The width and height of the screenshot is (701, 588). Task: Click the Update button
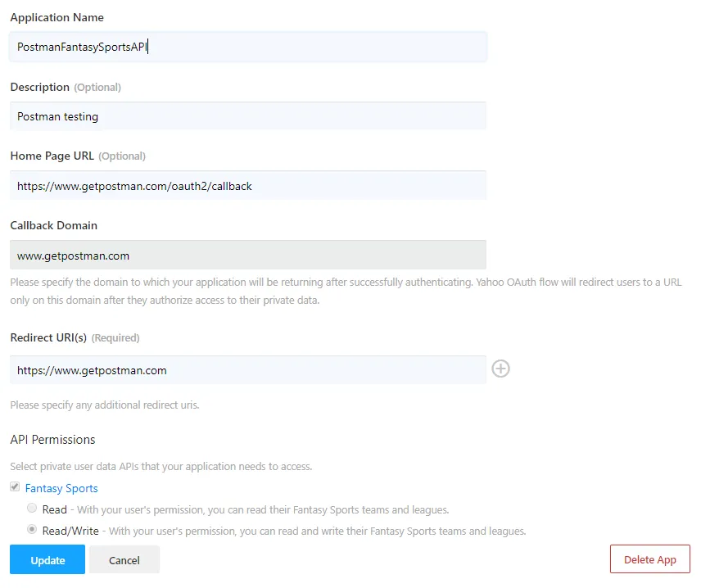[x=47, y=560]
